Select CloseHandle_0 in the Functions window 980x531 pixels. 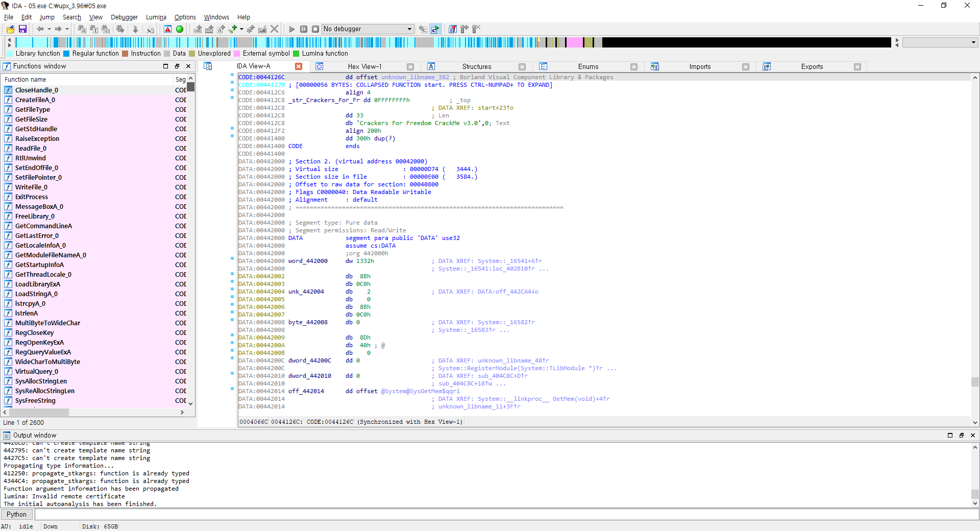pos(37,90)
